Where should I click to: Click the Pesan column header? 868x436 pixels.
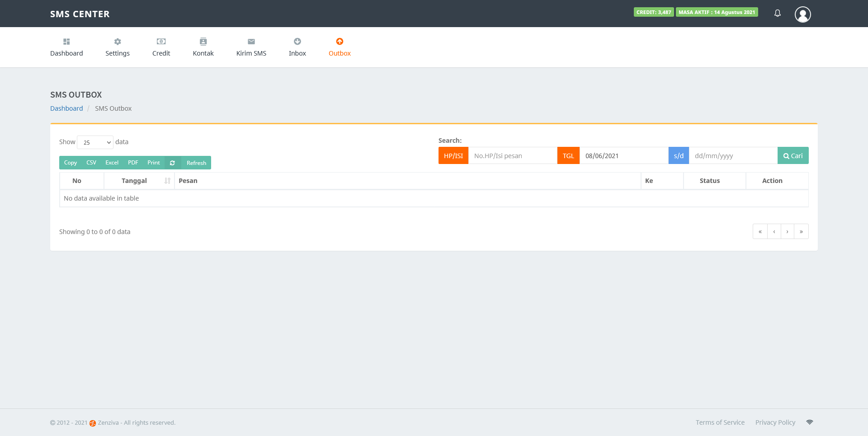point(407,181)
